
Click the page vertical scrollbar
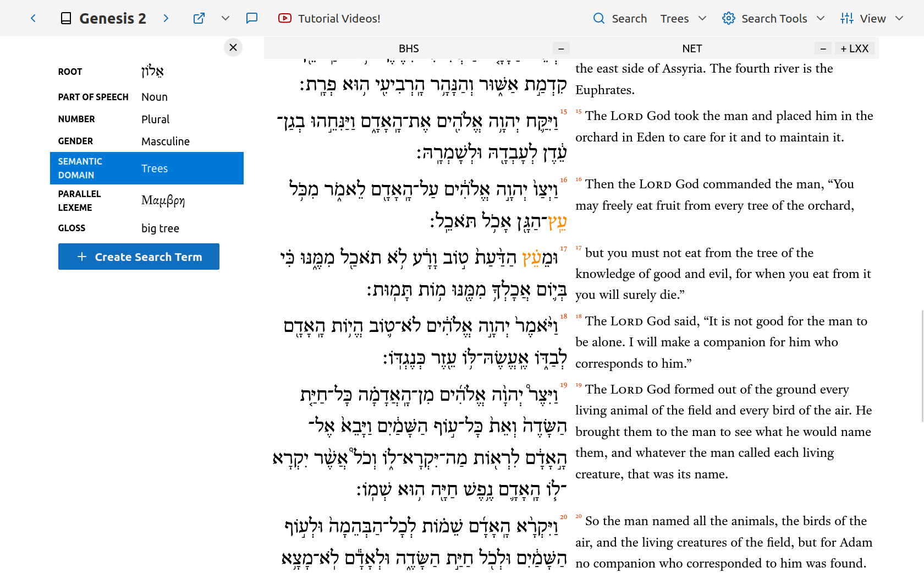click(922, 366)
